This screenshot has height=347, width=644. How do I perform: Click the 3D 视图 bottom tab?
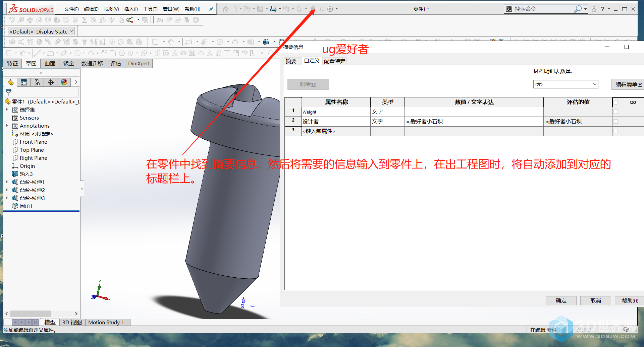tap(72, 322)
